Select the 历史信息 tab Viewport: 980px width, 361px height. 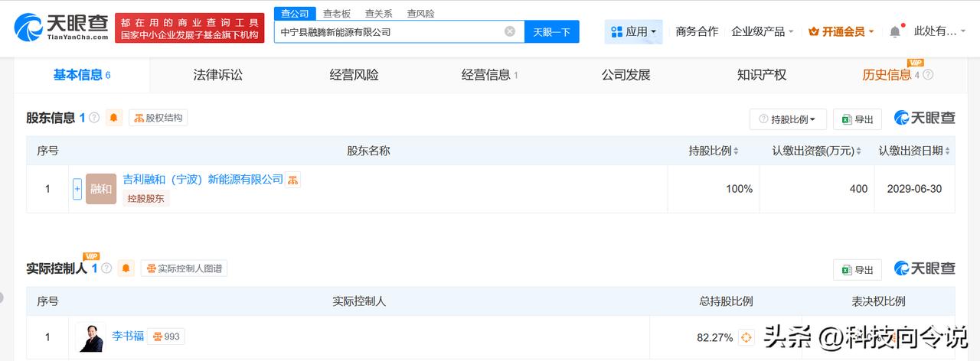[x=887, y=75]
